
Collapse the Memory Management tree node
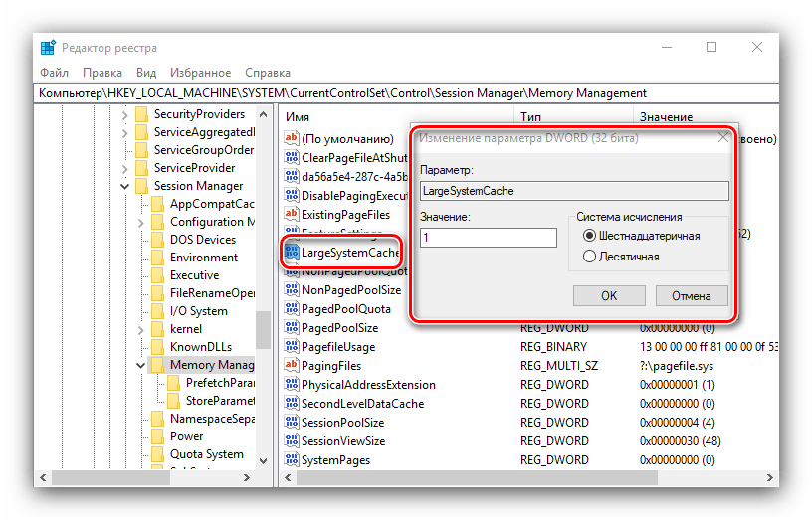(x=140, y=365)
